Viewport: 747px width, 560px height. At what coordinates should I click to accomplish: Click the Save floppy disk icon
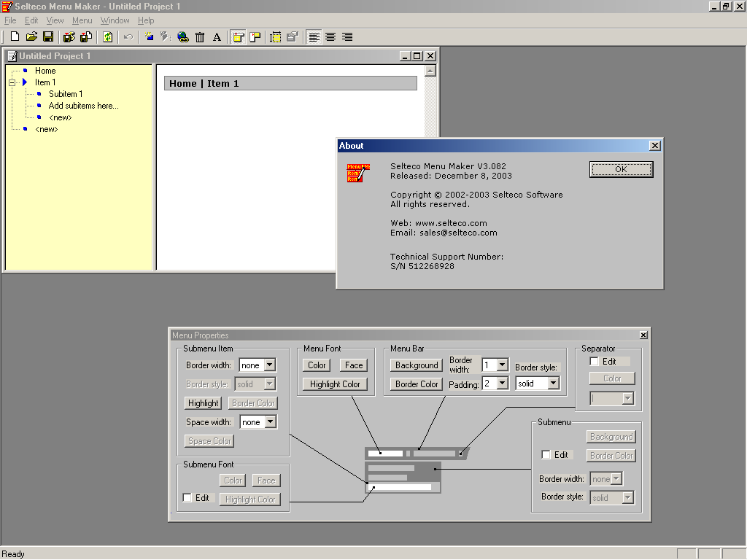(x=48, y=37)
